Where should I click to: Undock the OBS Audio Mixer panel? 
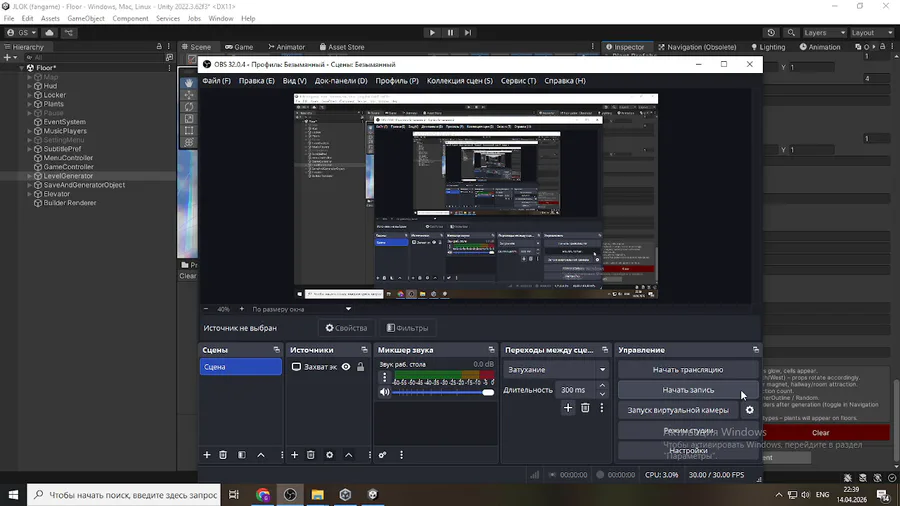pos(491,350)
